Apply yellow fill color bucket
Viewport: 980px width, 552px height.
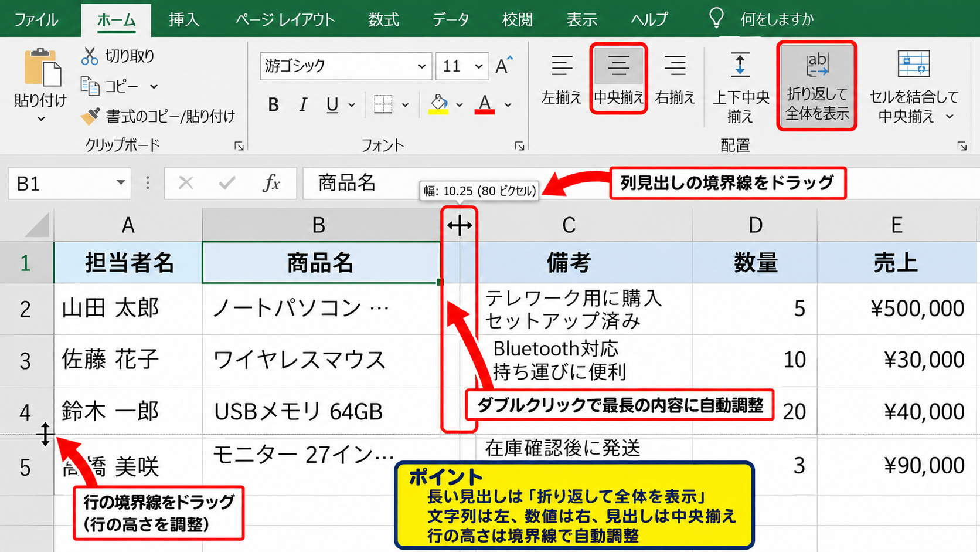438,104
